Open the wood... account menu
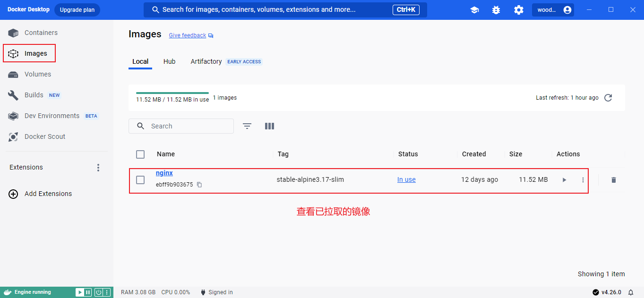 pyautogui.click(x=553, y=10)
